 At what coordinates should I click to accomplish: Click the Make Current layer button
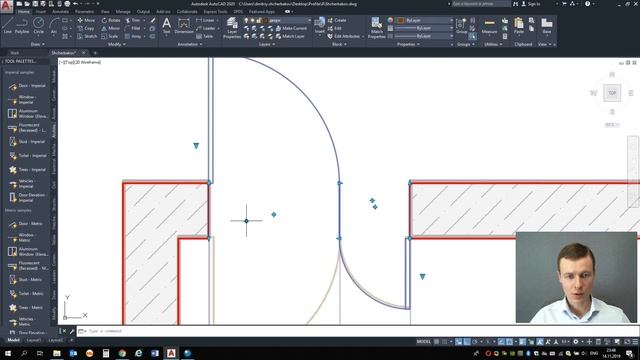click(291, 28)
